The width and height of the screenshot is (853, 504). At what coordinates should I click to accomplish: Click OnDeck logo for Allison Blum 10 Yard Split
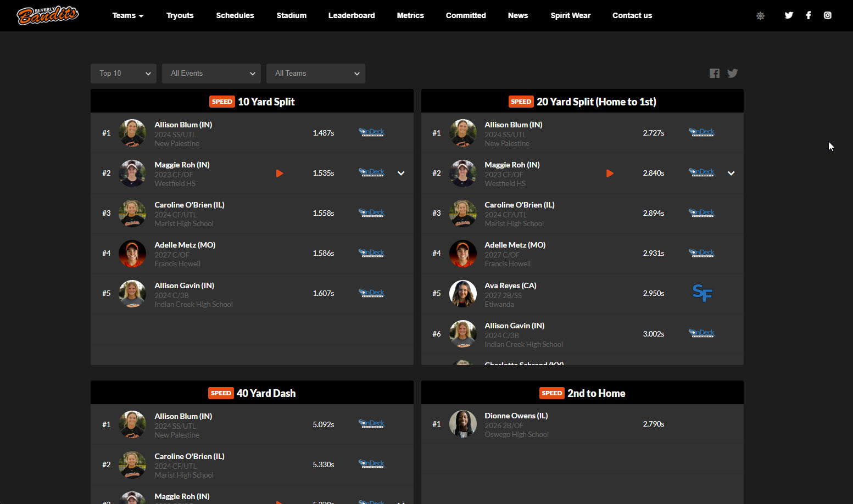pos(372,132)
